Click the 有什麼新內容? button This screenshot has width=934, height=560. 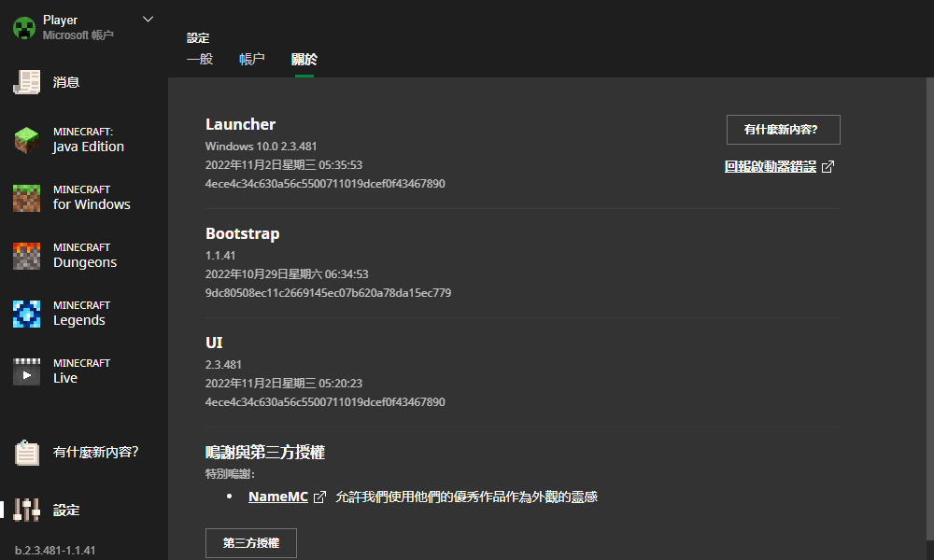point(784,130)
